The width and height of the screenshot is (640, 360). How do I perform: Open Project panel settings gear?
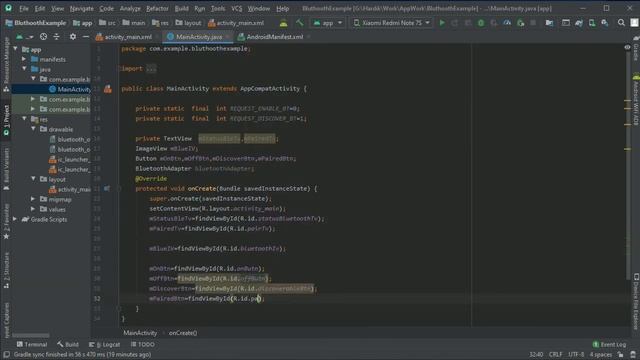coord(73,37)
